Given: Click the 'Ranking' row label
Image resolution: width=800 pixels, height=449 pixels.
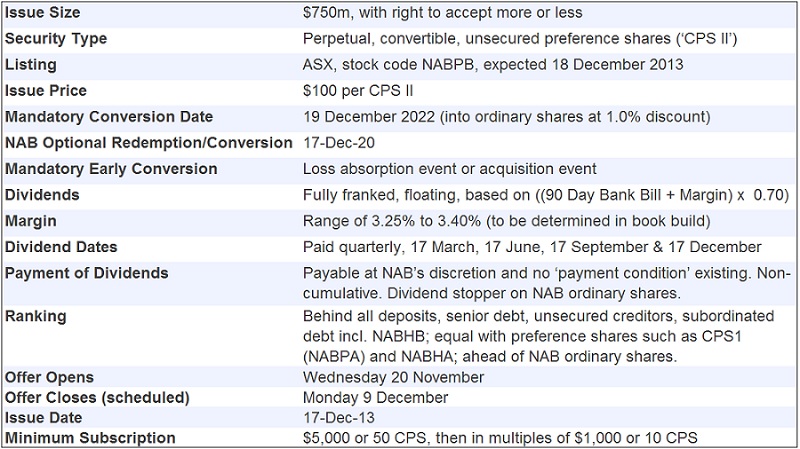Looking at the screenshot, I should click(x=36, y=316).
